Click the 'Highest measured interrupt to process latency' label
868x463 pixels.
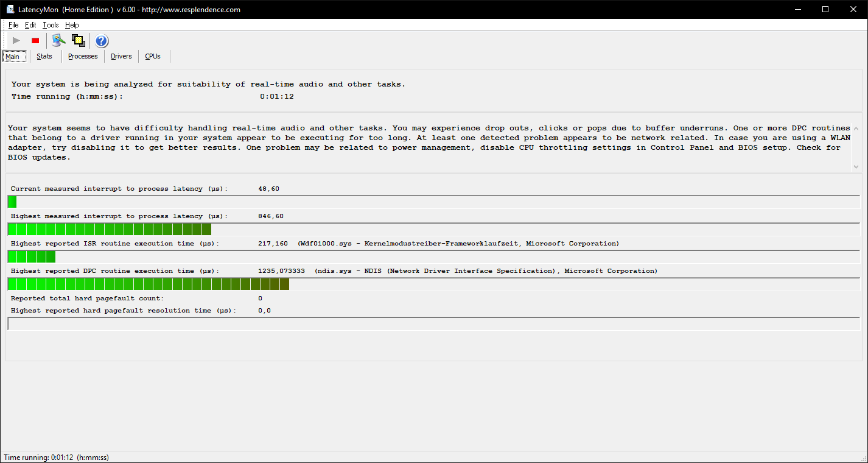[119, 216]
